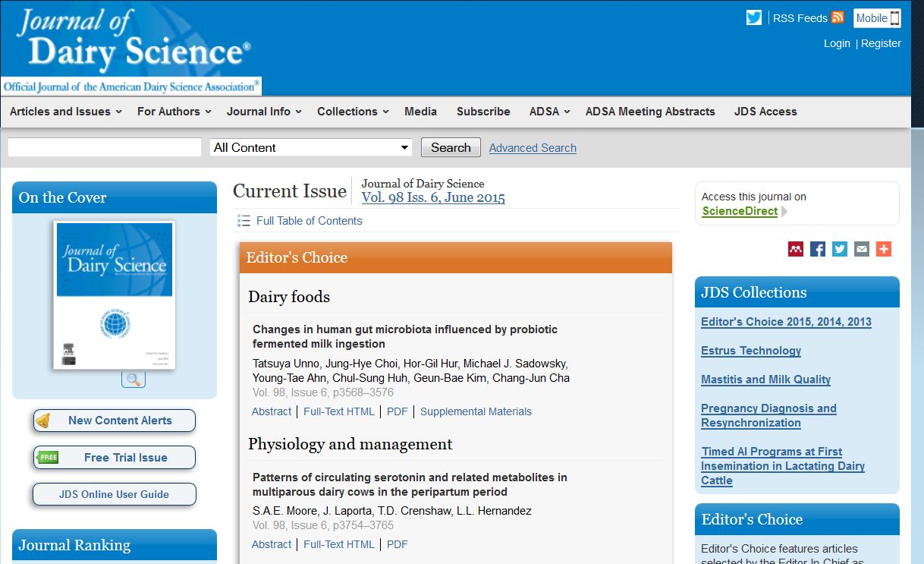924x564 pixels.
Task: Open the RSS Feeds orange icon
Action: click(838, 18)
